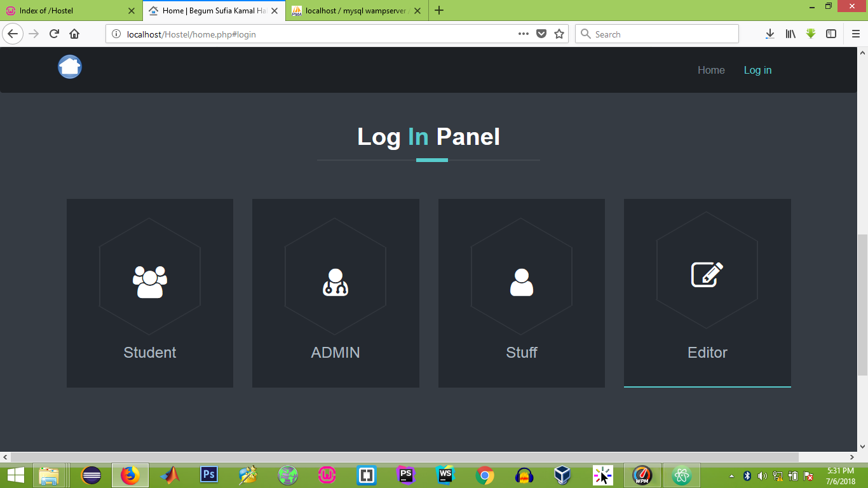868x488 pixels.
Task: Click the Home navigation link
Action: 711,70
